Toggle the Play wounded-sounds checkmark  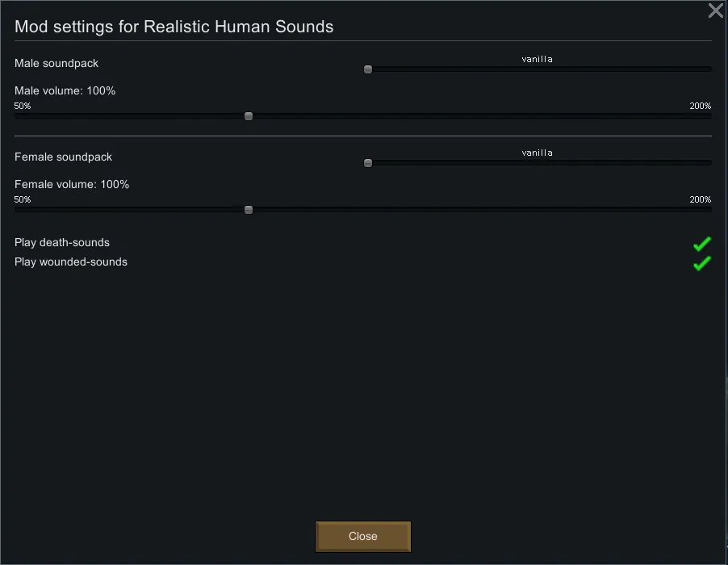tap(701, 262)
